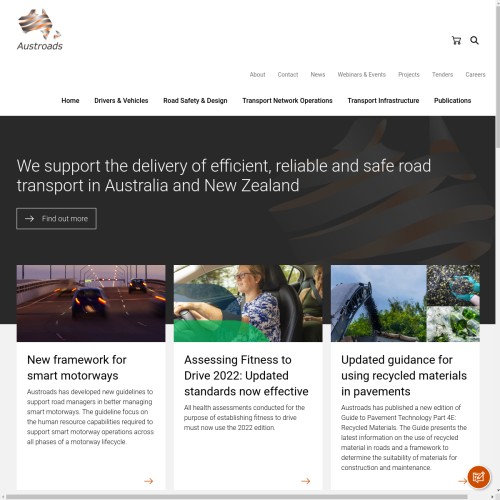500x500 pixels.
Task: Click arrow on smart motorways card
Action: click(149, 481)
